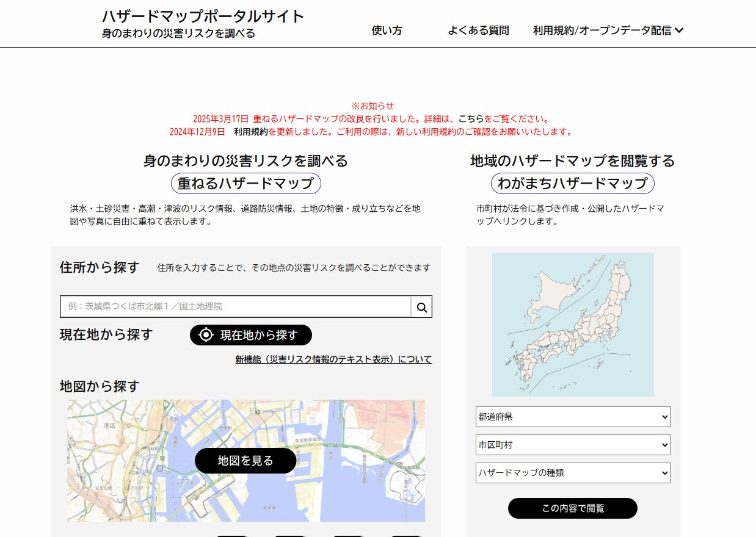Go to the よくある質問 page
The height and width of the screenshot is (537, 756).
pos(478,31)
